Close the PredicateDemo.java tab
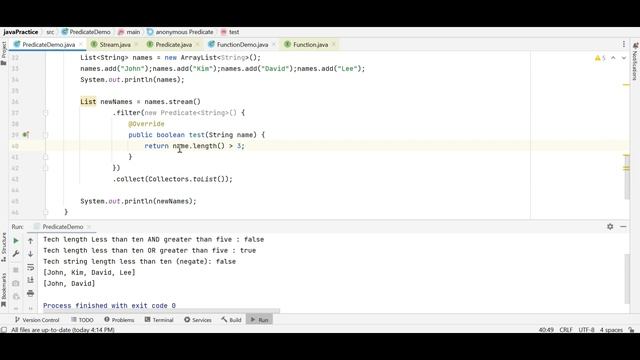640x360 pixels. [x=81, y=44]
